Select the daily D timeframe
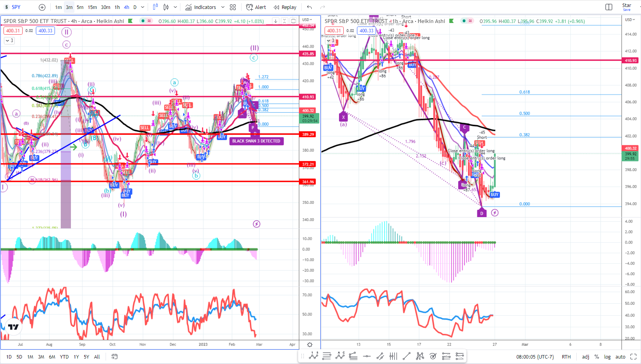The width and height of the screenshot is (641, 364). coord(135,7)
